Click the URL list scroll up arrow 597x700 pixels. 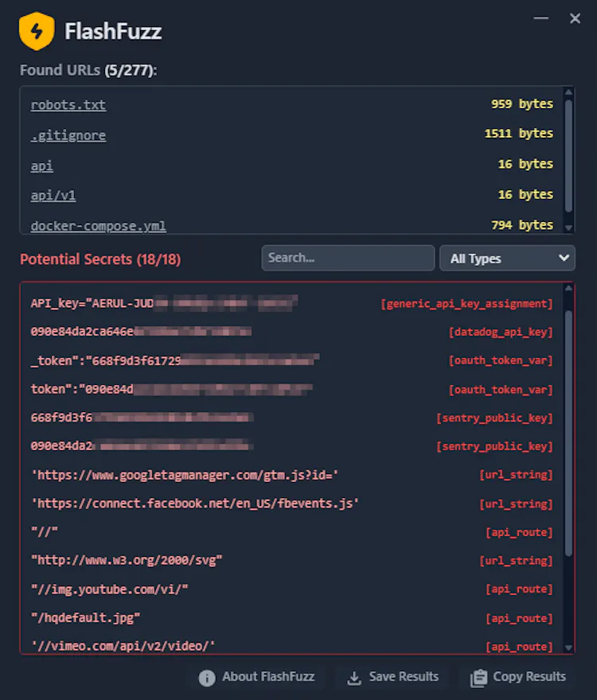(x=568, y=92)
